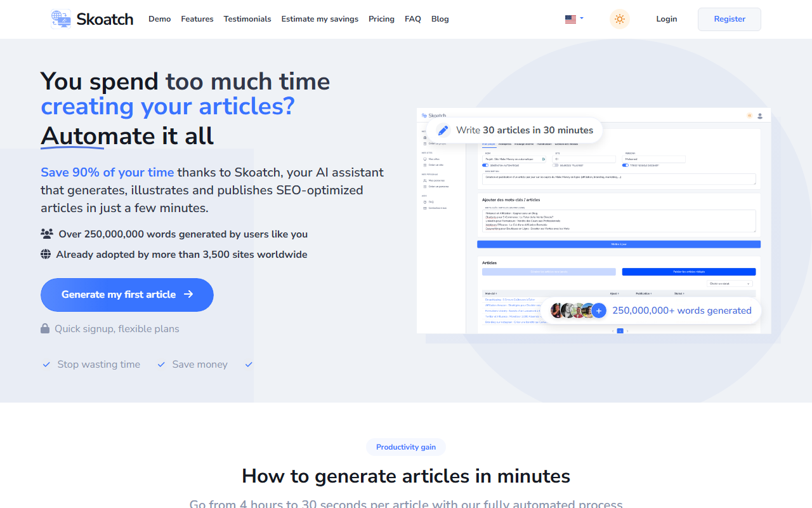Click the user avatar icon in dashboard preview

pos(760,116)
